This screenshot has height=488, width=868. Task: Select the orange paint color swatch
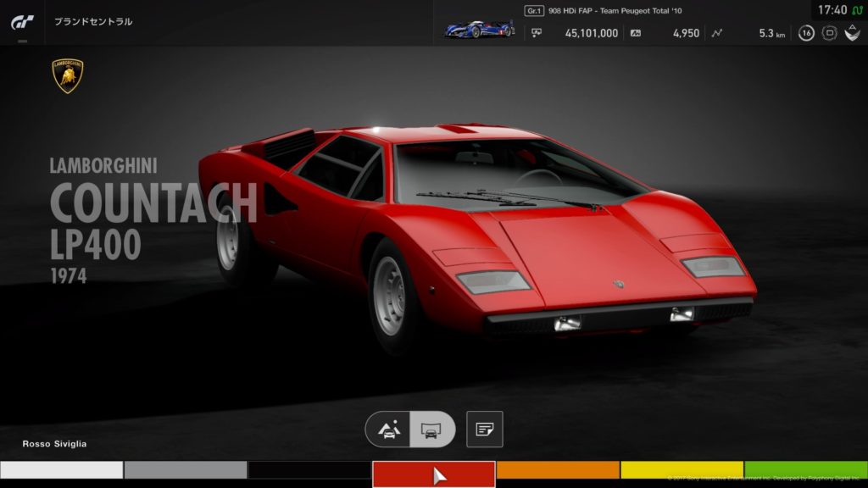pyautogui.click(x=558, y=469)
